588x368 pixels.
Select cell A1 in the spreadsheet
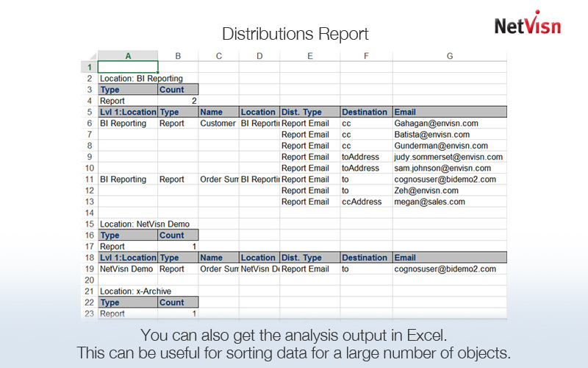pyautogui.click(x=128, y=67)
